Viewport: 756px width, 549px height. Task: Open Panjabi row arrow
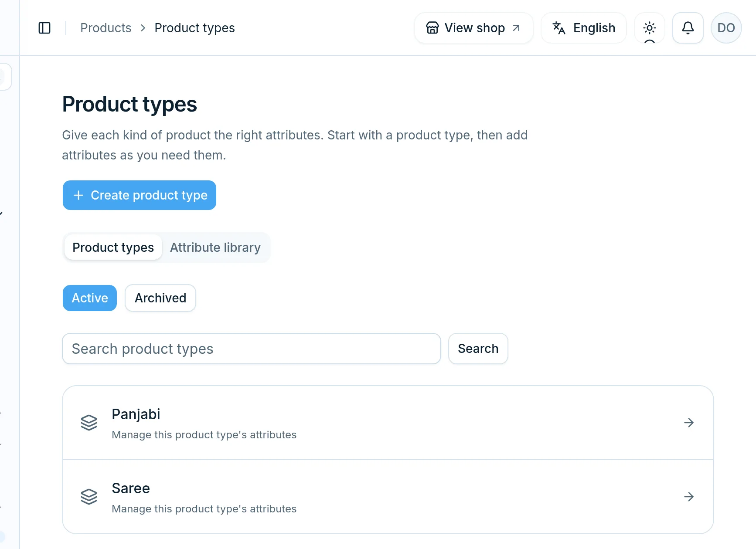point(689,423)
